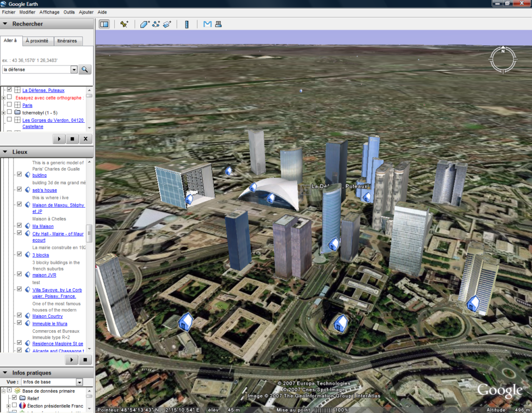Check the Les Gorges du Verdon checkbox
Image resolution: width=532 pixels, height=413 pixels.
[9, 119]
